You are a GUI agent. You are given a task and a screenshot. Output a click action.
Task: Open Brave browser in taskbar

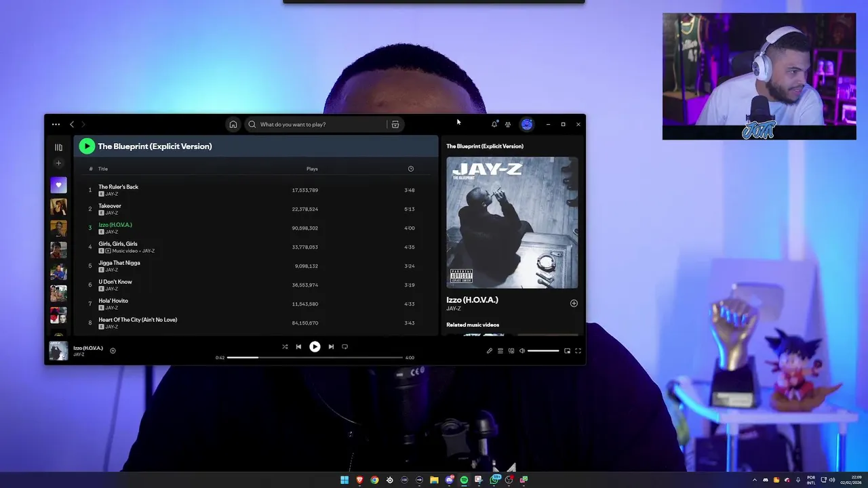pyautogui.click(x=359, y=480)
